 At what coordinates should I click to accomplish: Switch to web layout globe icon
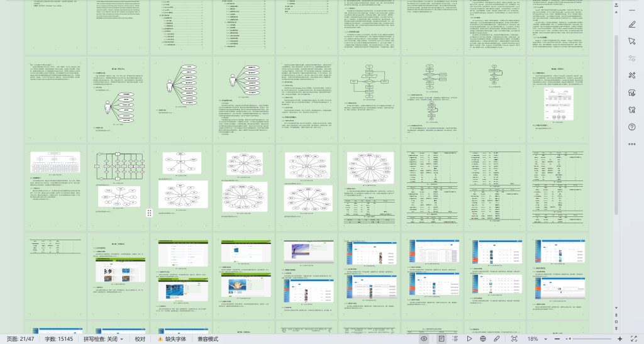click(x=483, y=339)
